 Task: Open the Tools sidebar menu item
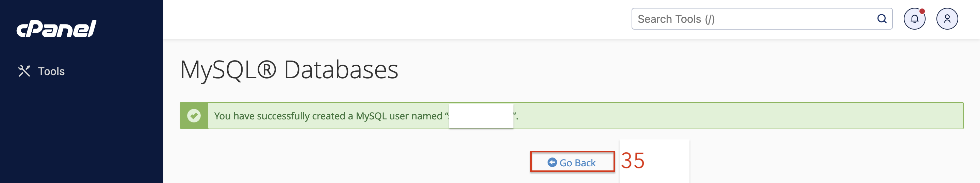(x=41, y=71)
